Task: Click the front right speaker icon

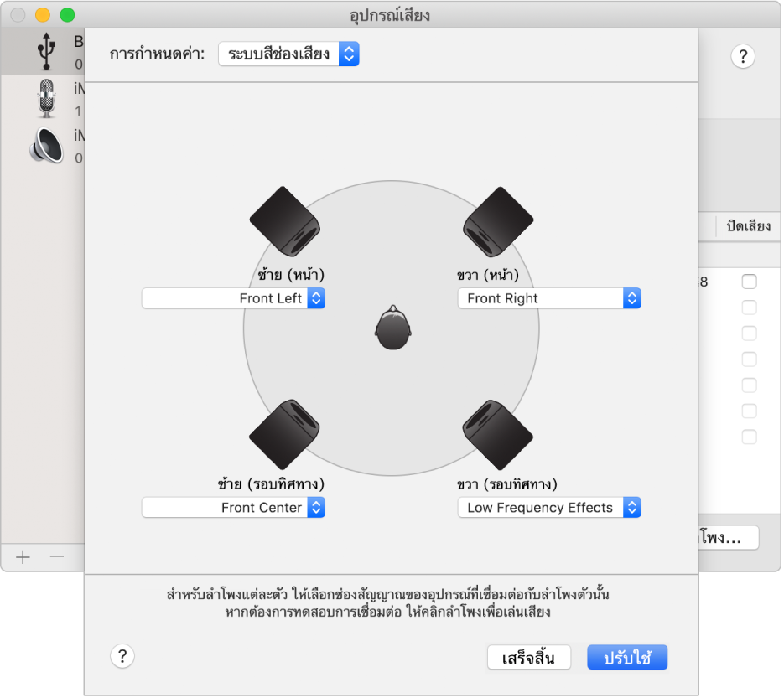Action: pyautogui.click(x=499, y=220)
